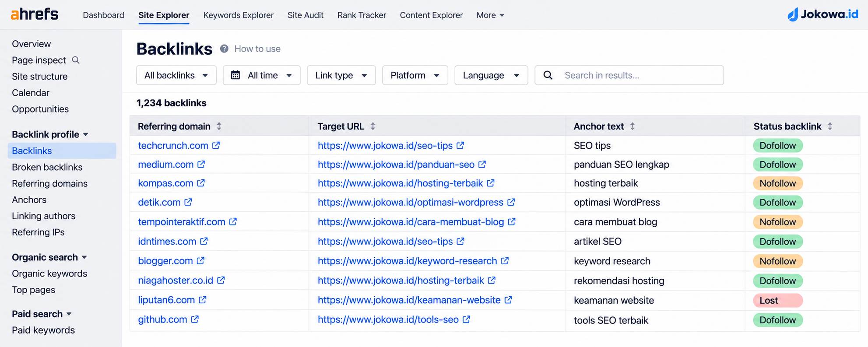This screenshot has height=347, width=868.
Task: Collapse the Paid search section
Action: pos(42,314)
